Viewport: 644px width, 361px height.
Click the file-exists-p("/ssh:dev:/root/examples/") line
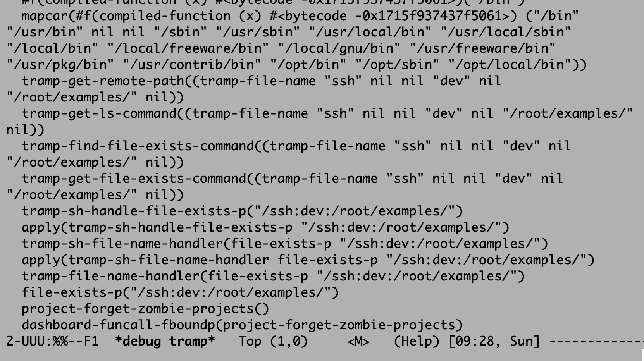180,292
